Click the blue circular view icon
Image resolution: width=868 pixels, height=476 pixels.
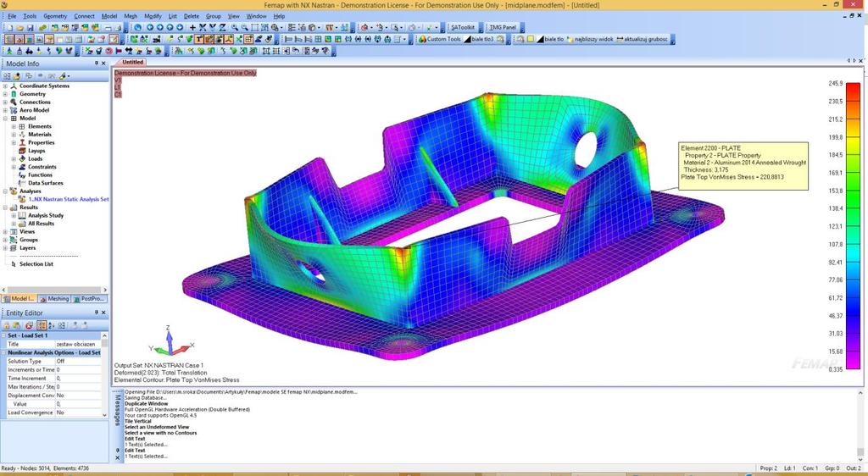(x=138, y=27)
